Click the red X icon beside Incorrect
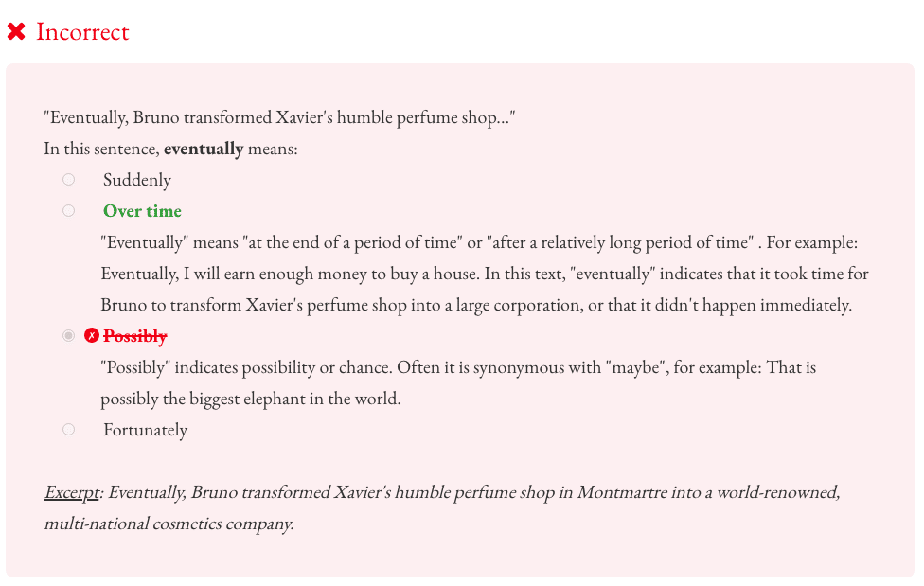Image resolution: width=924 pixels, height=586 pixels. [16, 32]
